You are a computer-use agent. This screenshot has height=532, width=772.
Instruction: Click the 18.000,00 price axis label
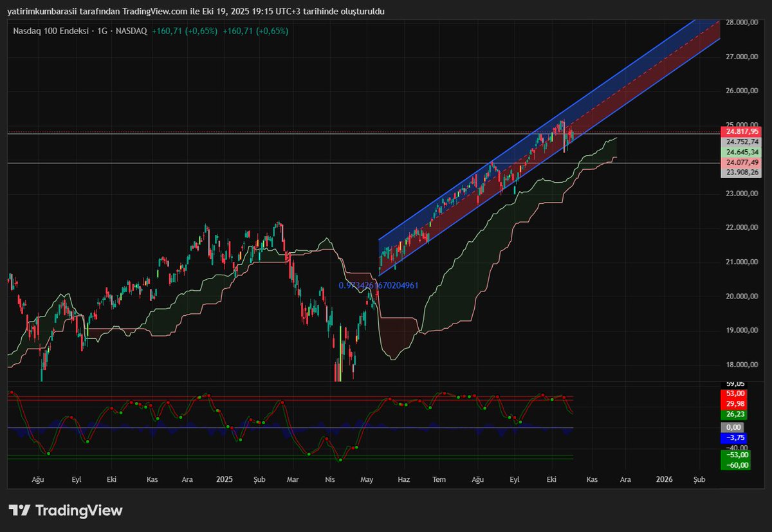743,365
